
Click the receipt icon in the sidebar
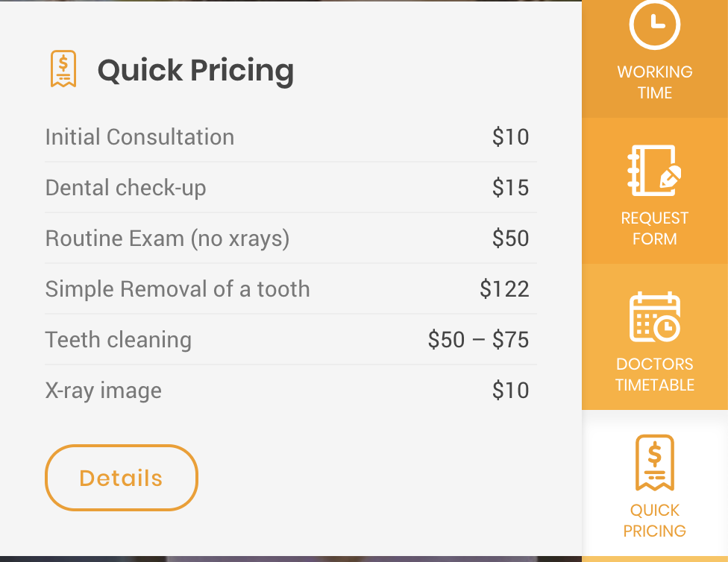pyautogui.click(x=654, y=463)
